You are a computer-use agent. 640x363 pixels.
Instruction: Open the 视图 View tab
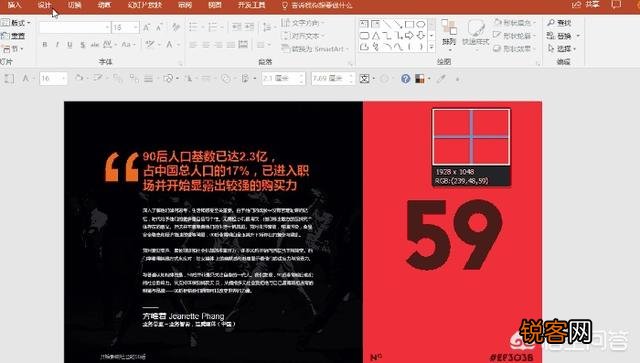(215, 5)
